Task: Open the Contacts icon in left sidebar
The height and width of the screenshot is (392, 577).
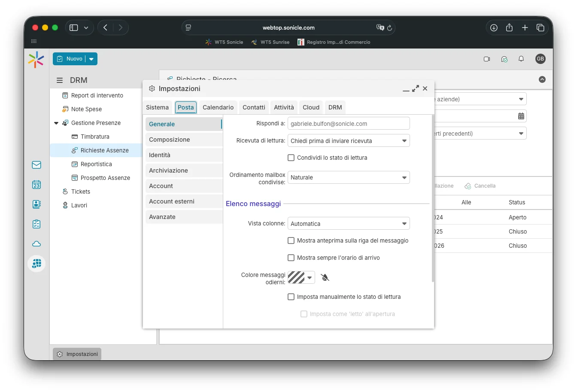Action: pos(36,204)
